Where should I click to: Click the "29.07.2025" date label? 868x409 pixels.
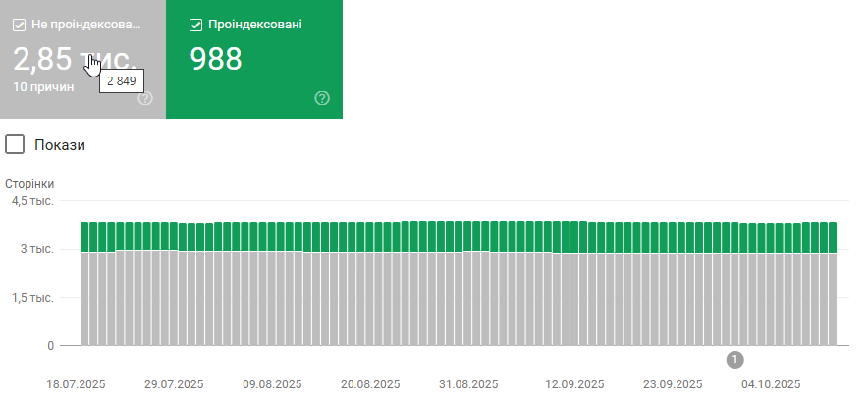tap(174, 384)
